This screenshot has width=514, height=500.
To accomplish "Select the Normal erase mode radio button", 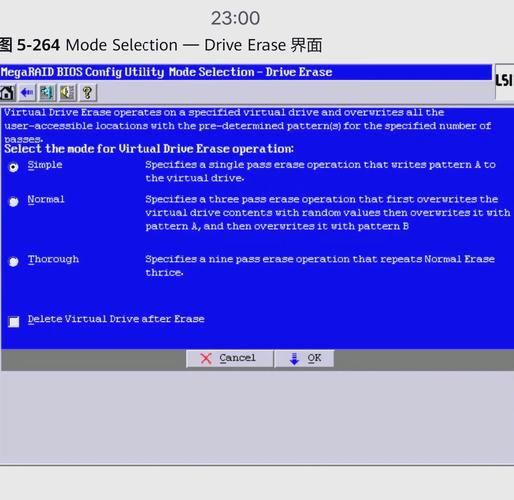I will [14, 202].
